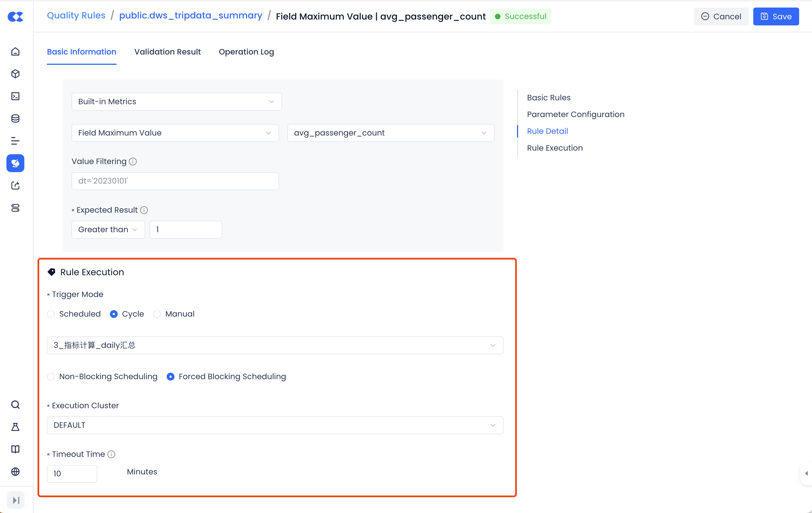Click the Save button

click(x=776, y=16)
